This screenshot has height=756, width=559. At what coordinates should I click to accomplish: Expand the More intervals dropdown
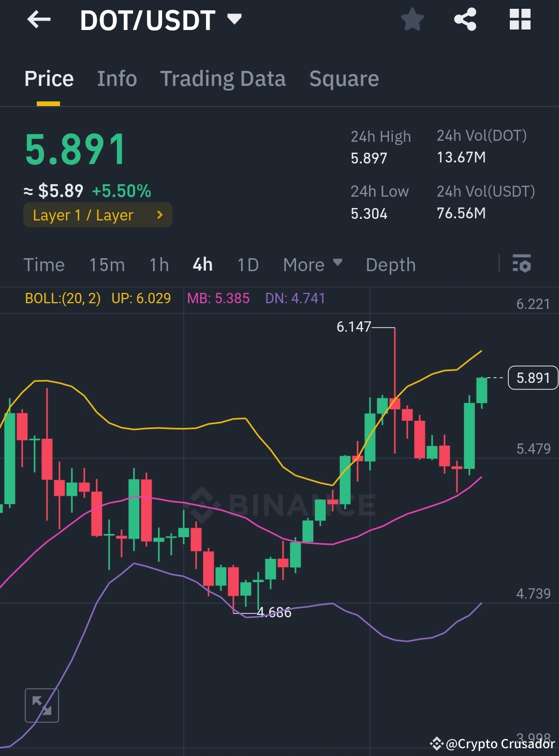[313, 264]
